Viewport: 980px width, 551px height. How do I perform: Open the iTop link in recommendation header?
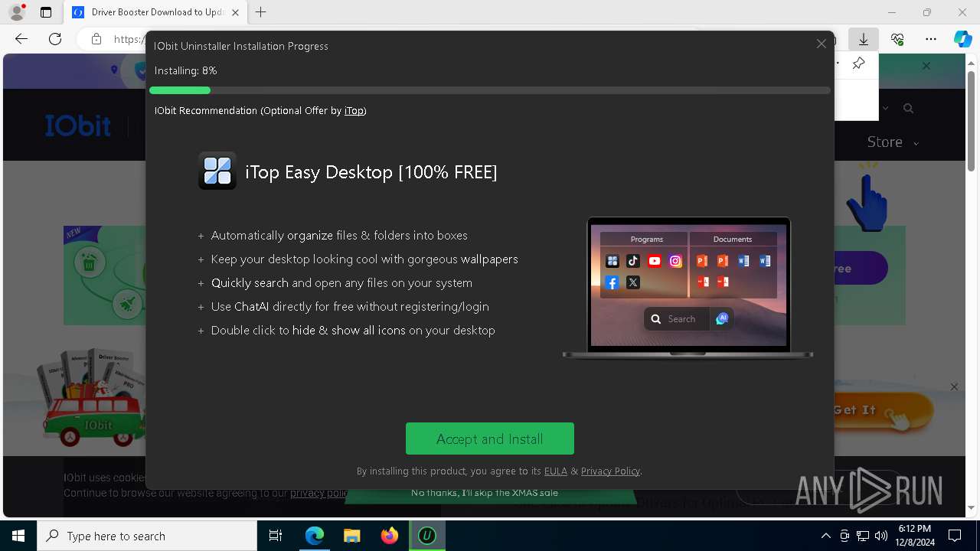[354, 110]
